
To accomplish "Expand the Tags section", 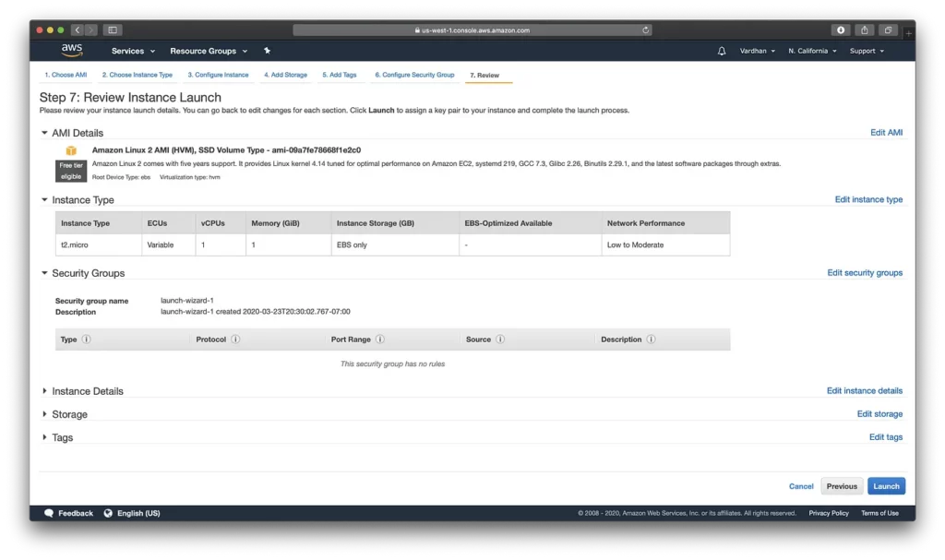I will 44,437.
